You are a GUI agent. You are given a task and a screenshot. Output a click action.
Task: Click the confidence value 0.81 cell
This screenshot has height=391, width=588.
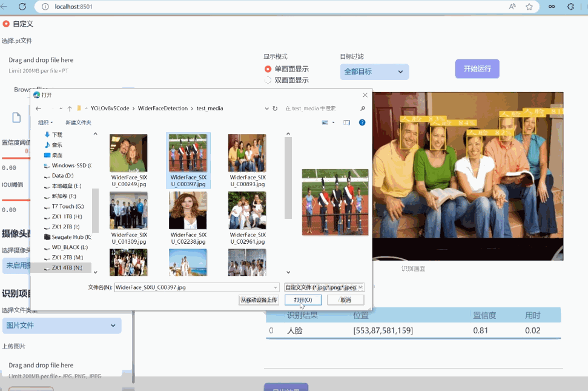tap(480, 330)
